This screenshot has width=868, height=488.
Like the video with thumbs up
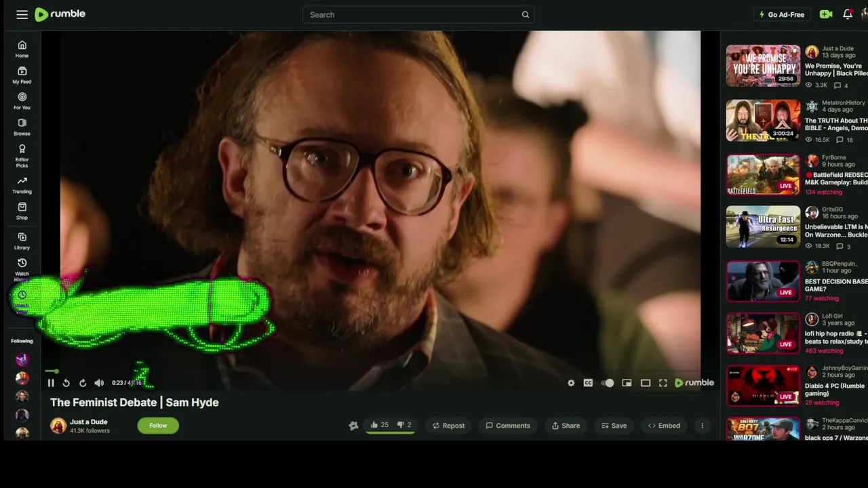coord(379,425)
